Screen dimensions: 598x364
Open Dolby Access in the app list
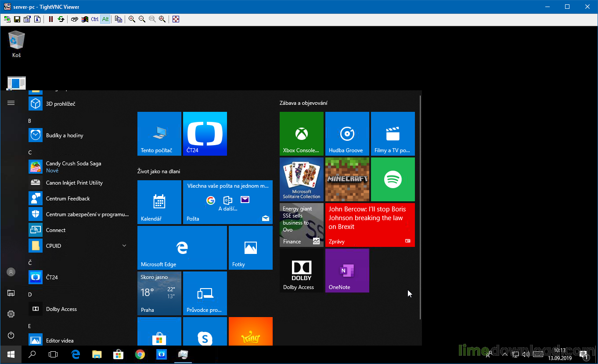click(79, 309)
